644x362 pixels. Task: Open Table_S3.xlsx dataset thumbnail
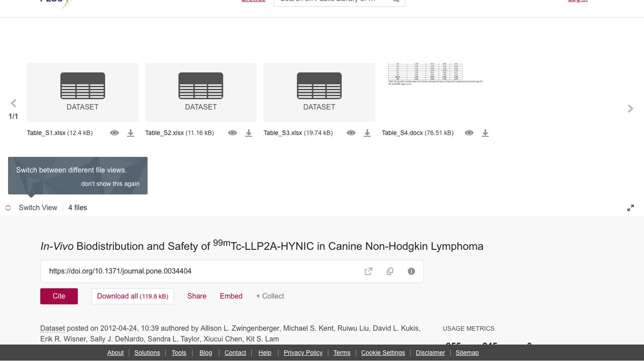pyautogui.click(x=319, y=92)
